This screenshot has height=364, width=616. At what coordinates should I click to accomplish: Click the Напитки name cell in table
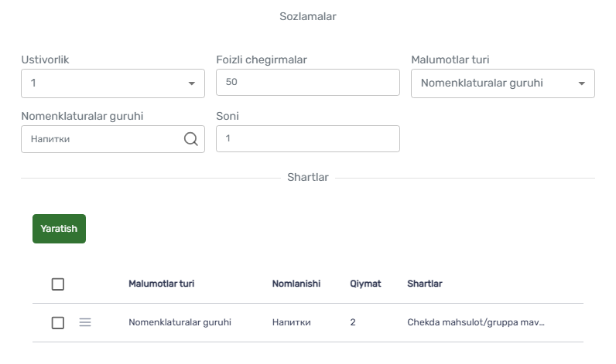pos(292,322)
